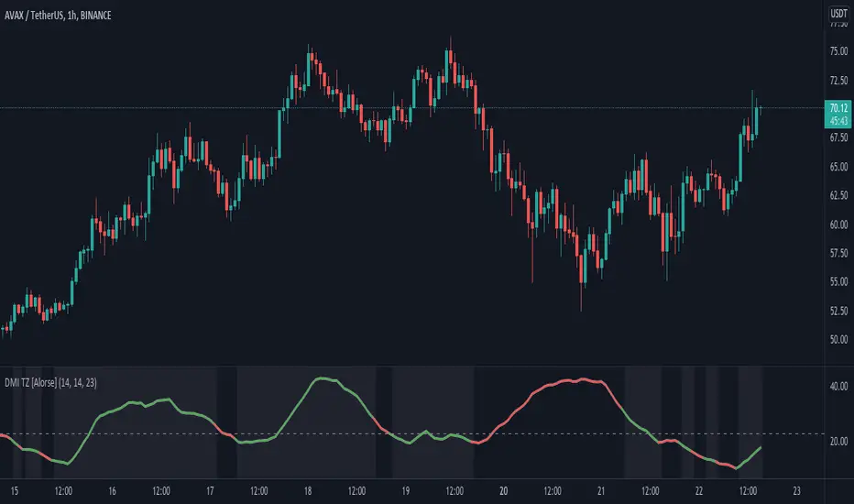
Task: Click the 75.00 price axis label
Action: [x=838, y=51]
